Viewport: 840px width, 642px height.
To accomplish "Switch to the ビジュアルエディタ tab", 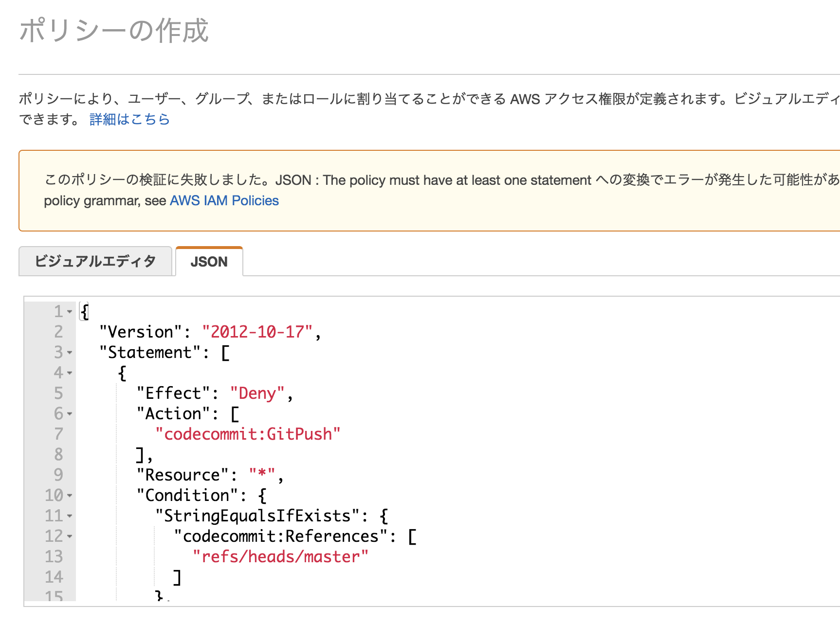I will coord(95,261).
